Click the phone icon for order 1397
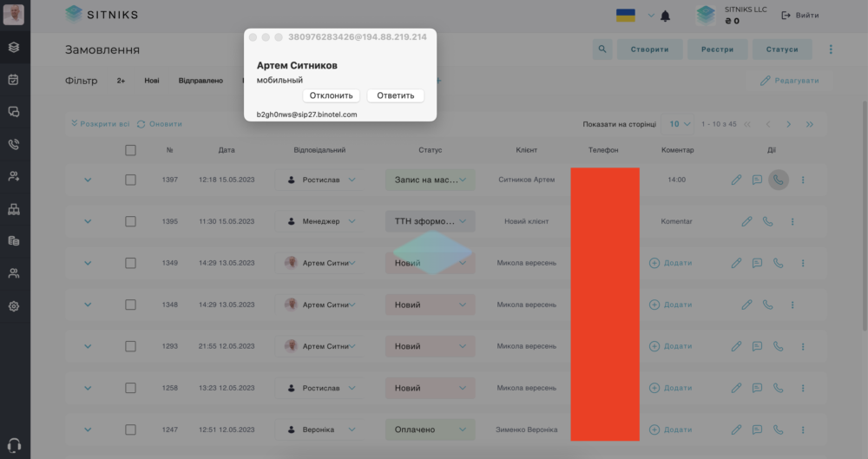The image size is (868, 459). coord(779,180)
